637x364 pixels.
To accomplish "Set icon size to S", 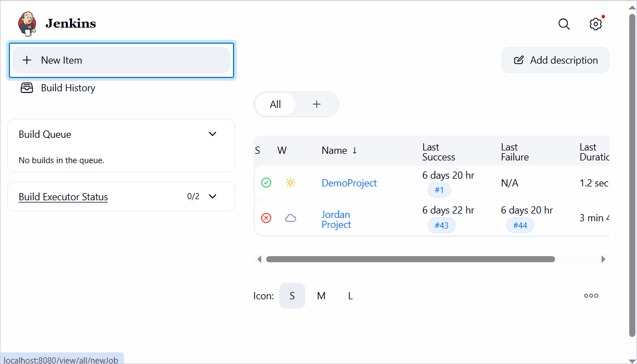I will (292, 296).
